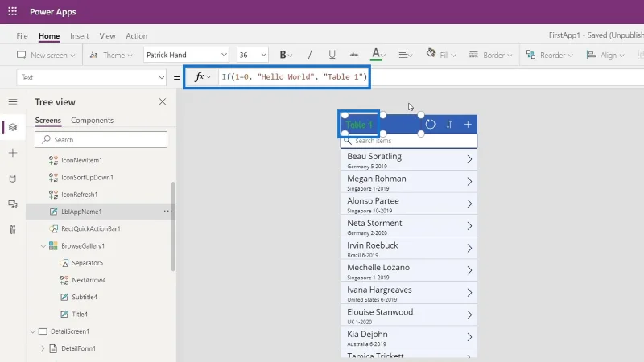
Task: Open the Patrick Hand font dropdown
Action: tap(186, 55)
